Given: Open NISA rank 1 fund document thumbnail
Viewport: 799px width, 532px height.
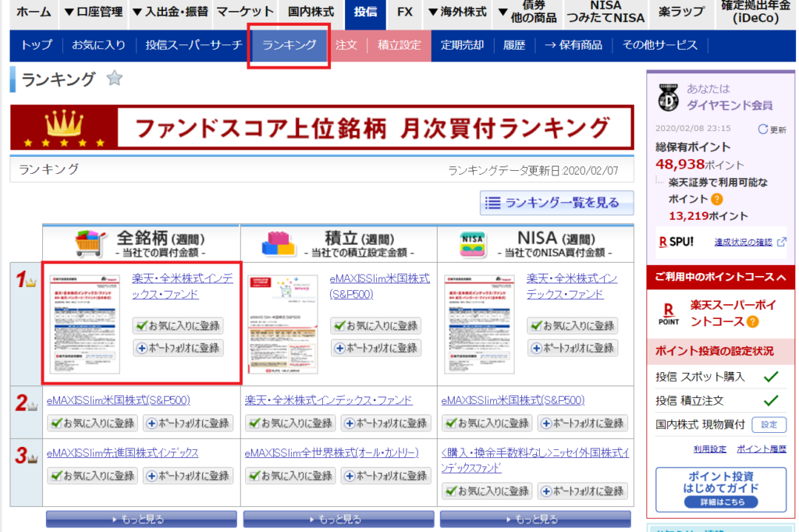Looking at the screenshot, I should (479, 324).
